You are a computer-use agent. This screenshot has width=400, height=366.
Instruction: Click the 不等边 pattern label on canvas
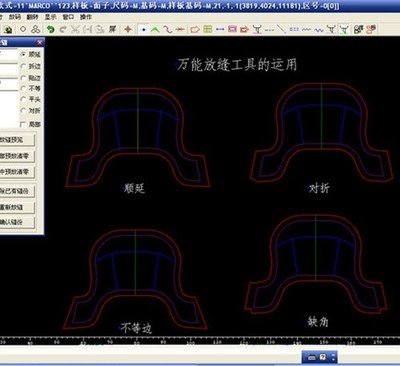(x=136, y=328)
